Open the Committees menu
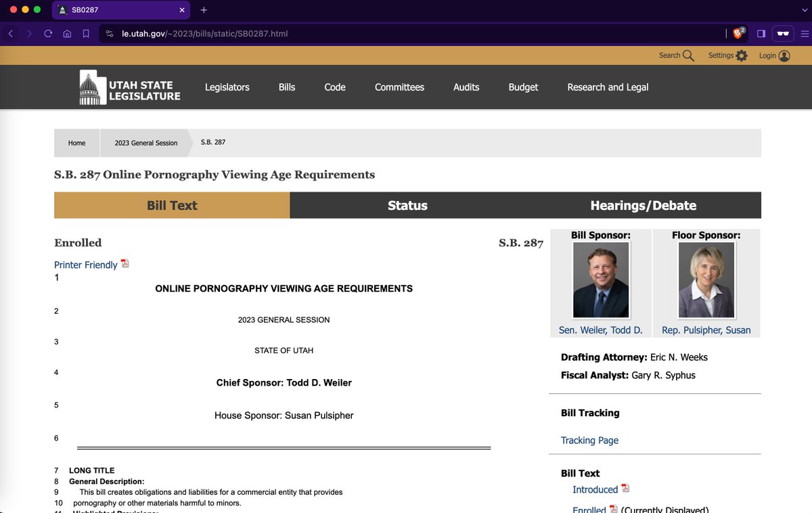 399,87
